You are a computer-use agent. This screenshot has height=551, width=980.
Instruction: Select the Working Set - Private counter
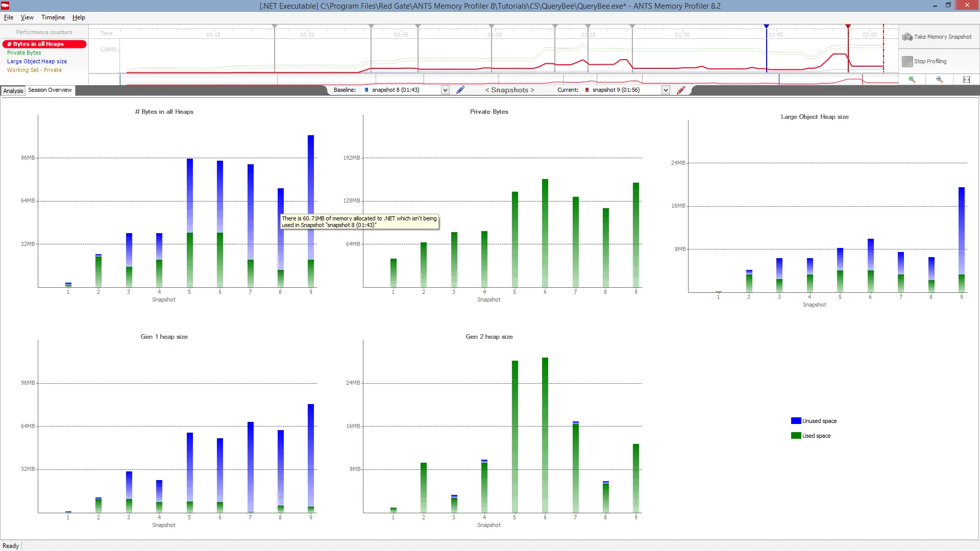pyautogui.click(x=35, y=70)
